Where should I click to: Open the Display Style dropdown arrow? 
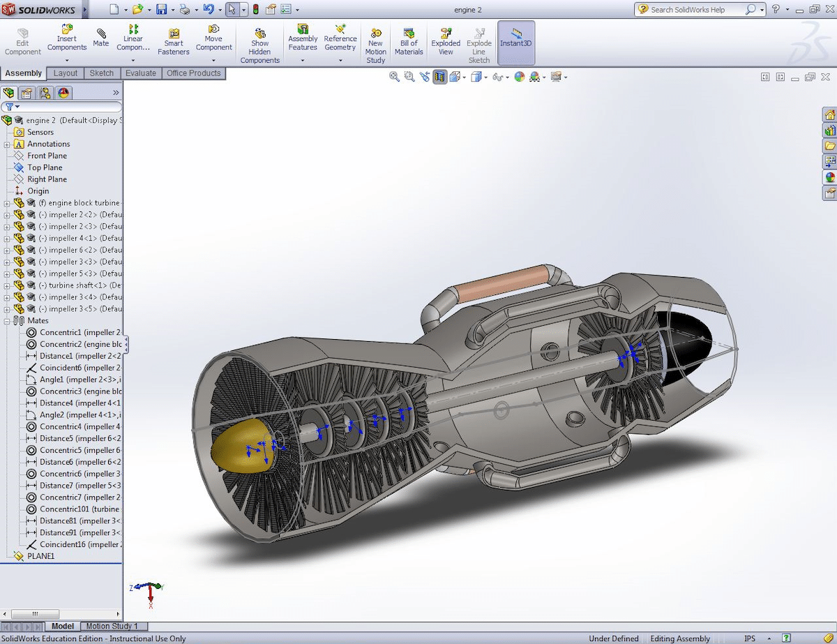pyautogui.click(x=485, y=77)
